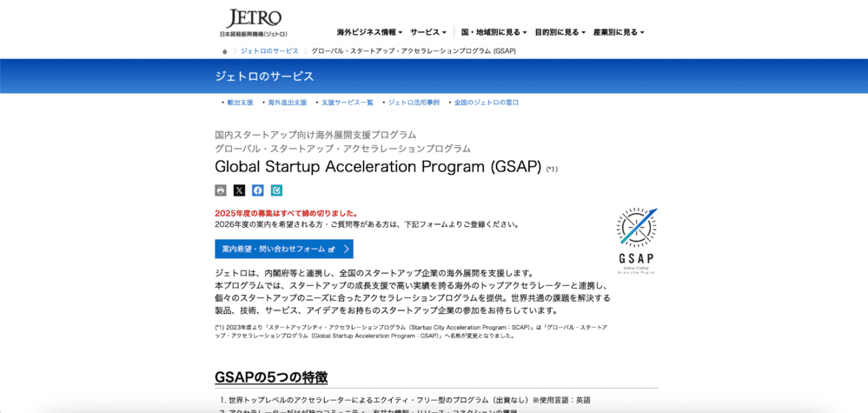Image resolution: width=868 pixels, height=413 pixels.
Task: Click the blue ジェトロのサービス banner heading
Action: (x=265, y=76)
